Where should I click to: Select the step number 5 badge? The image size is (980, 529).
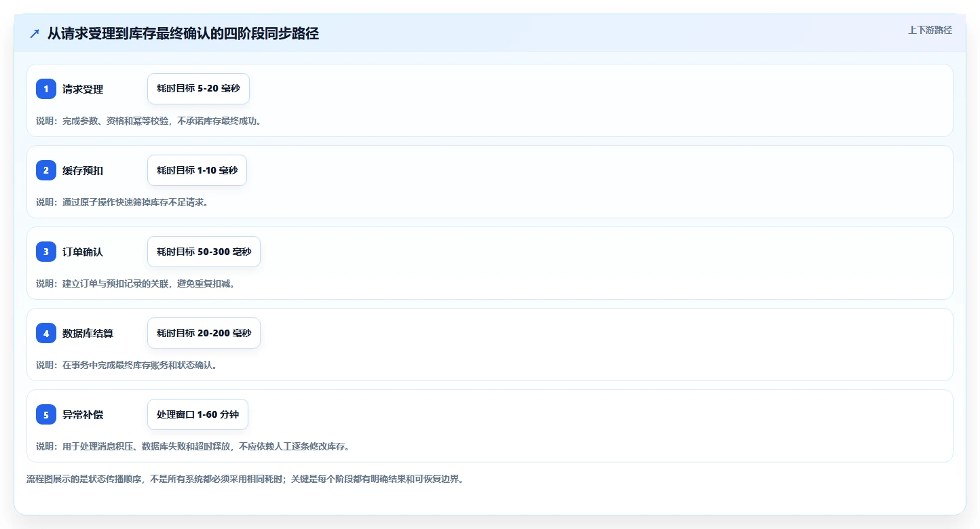point(46,414)
